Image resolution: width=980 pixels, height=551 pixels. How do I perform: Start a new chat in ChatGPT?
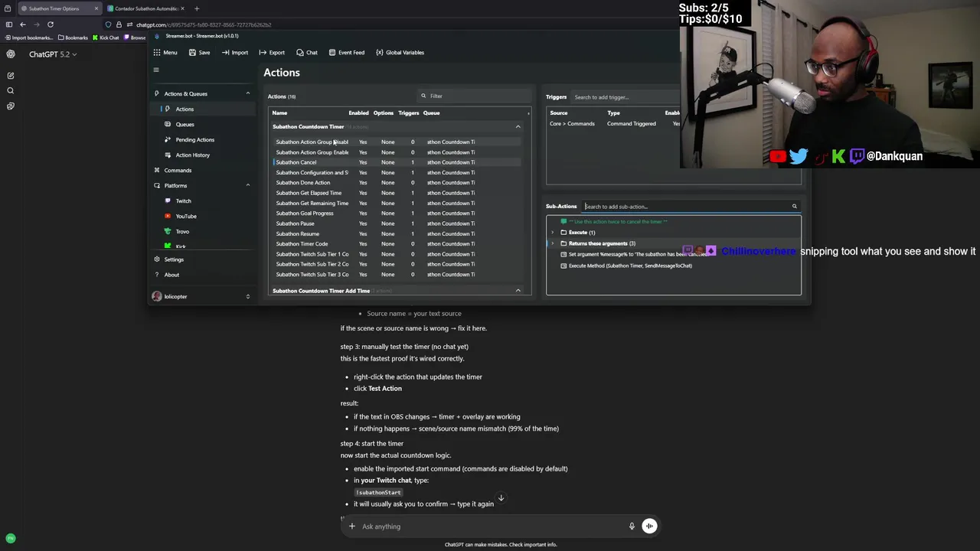tap(11, 76)
